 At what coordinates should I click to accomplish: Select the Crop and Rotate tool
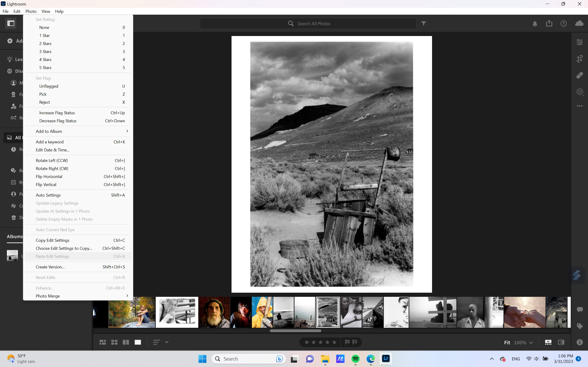580,59
